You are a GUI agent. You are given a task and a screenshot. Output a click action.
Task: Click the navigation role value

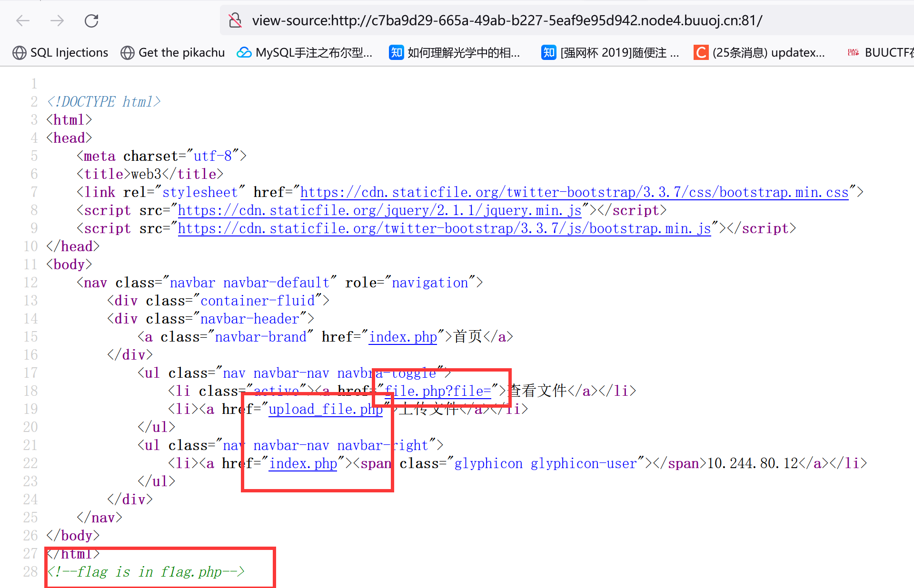[x=430, y=283]
